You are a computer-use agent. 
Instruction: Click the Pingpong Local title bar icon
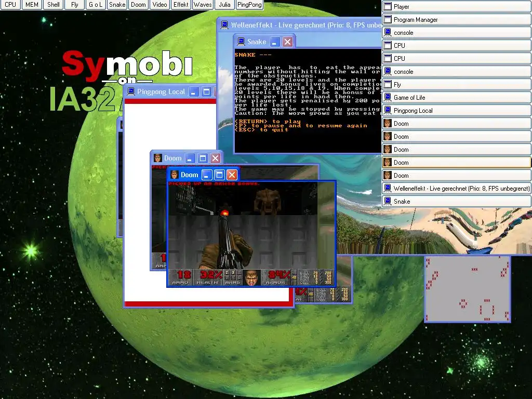(130, 91)
